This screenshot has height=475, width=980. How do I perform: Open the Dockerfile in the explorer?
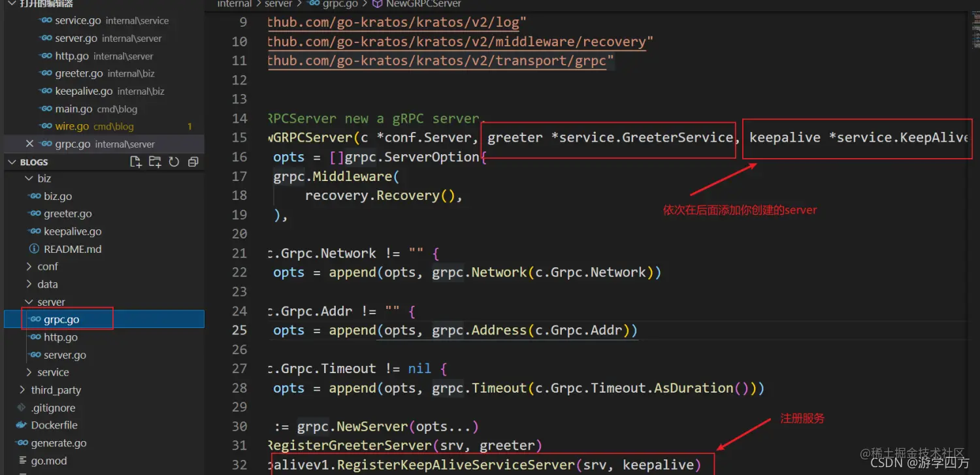(x=105, y=425)
